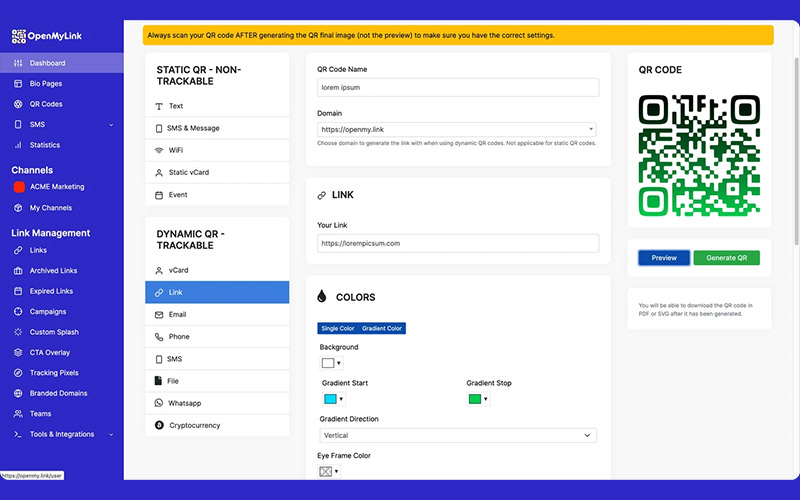Click the Dashboard grid icon
The image size is (800, 500).
[18, 63]
